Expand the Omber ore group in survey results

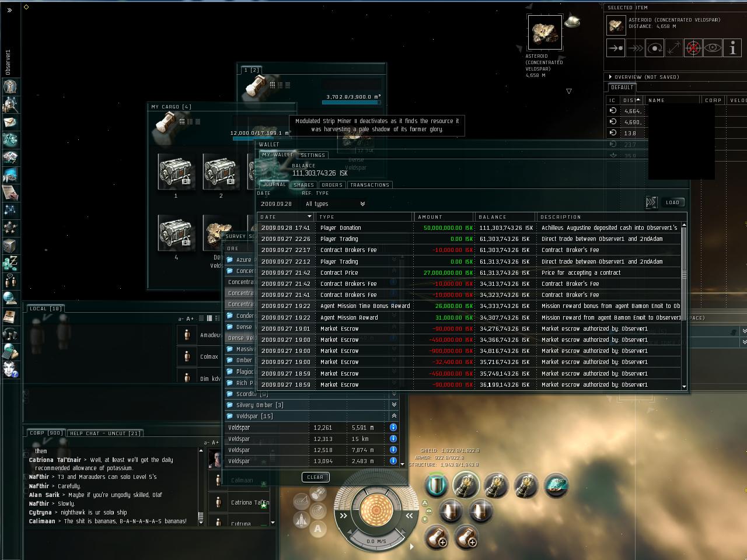[x=230, y=360]
